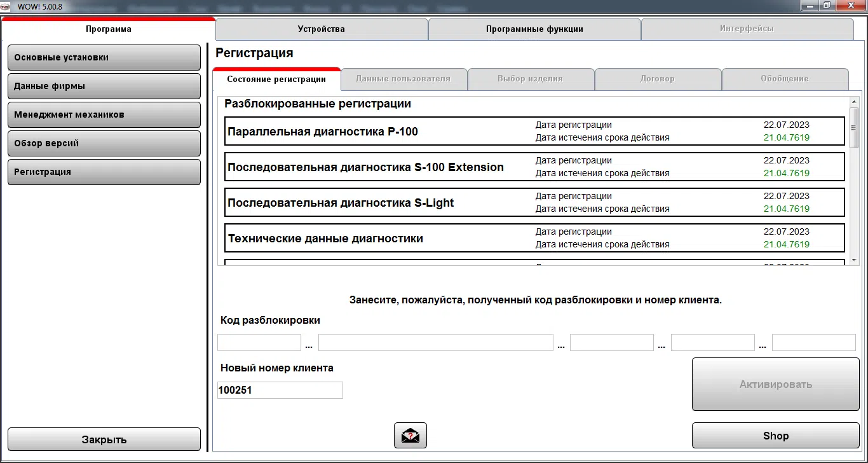Image resolution: width=868 pixels, height=463 pixels.
Task: Click the Новый номер клиента input field
Action: [x=280, y=390]
